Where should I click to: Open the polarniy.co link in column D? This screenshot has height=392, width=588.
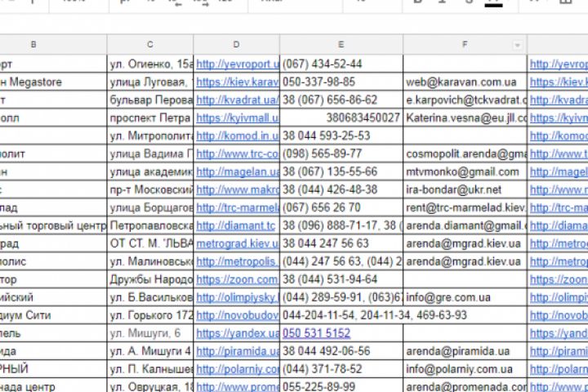(238, 369)
